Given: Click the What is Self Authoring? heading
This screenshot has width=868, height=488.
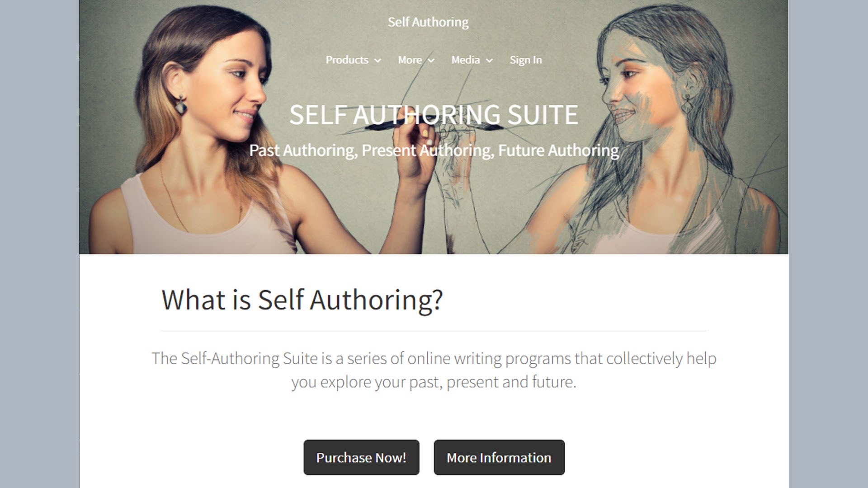Looking at the screenshot, I should tap(302, 300).
